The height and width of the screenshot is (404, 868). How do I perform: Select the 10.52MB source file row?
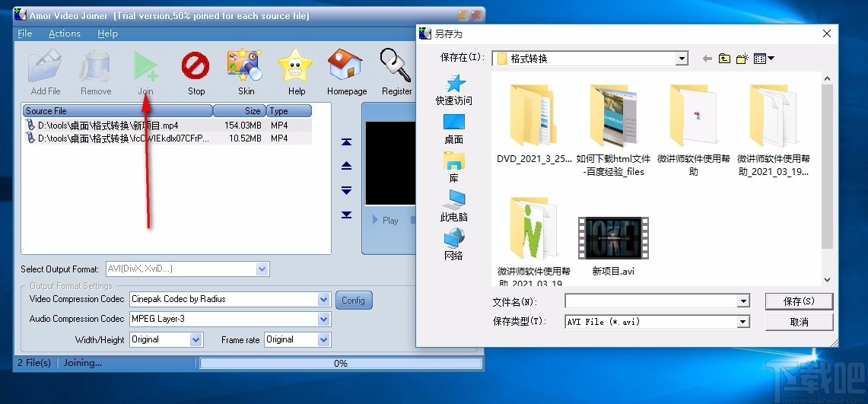(x=167, y=138)
